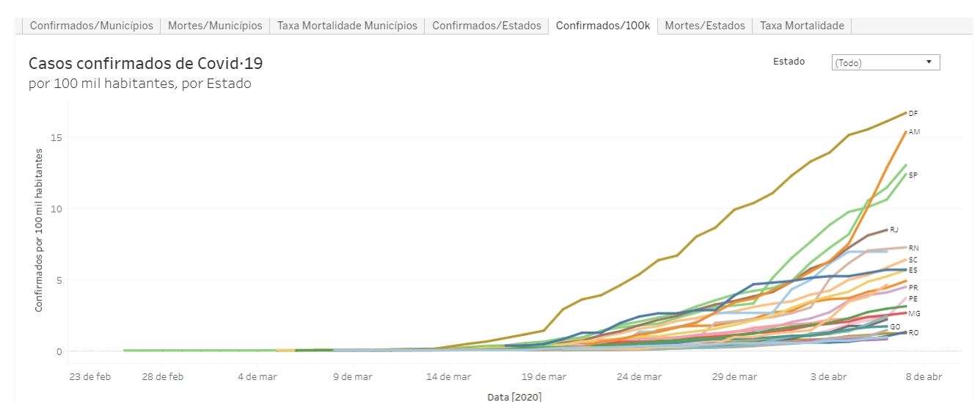Click the vertical axis title Confirmados por 100 mil

(x=38, y=230)
